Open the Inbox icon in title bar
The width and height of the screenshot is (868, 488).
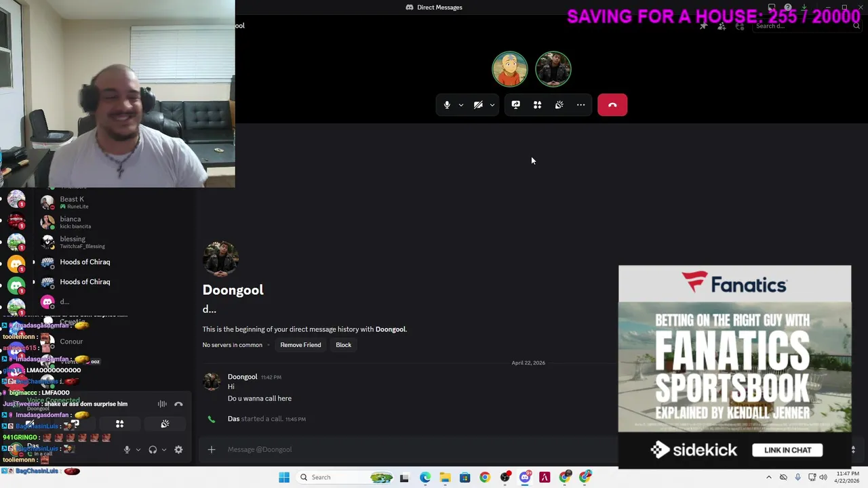pos(772,7)
